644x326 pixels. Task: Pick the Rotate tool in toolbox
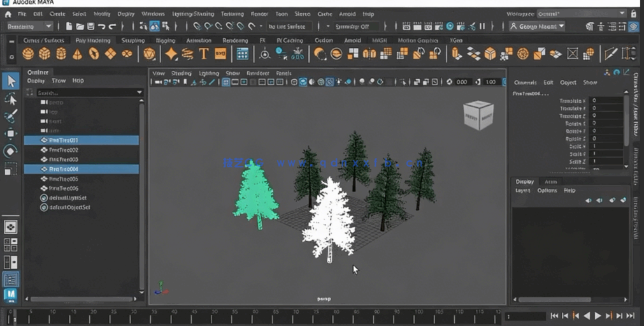[x=11, y=151]
